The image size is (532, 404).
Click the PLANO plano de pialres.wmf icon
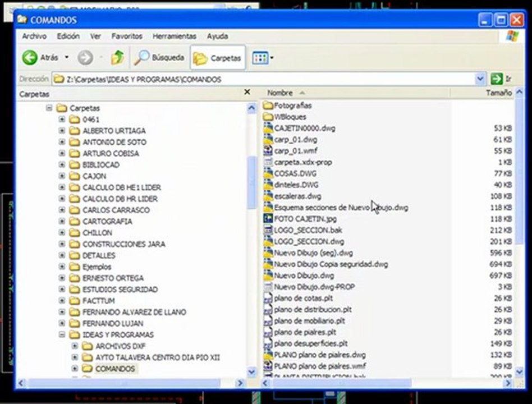(x=268, y=366)
